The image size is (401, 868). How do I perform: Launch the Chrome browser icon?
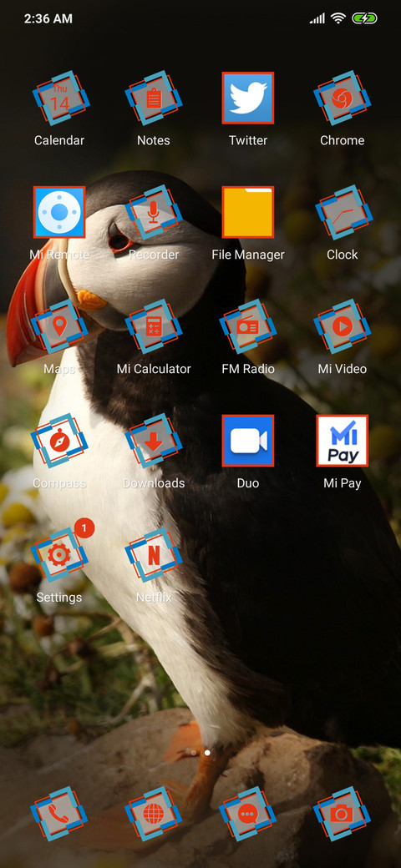pyautogui.click(x=343, y=98)
